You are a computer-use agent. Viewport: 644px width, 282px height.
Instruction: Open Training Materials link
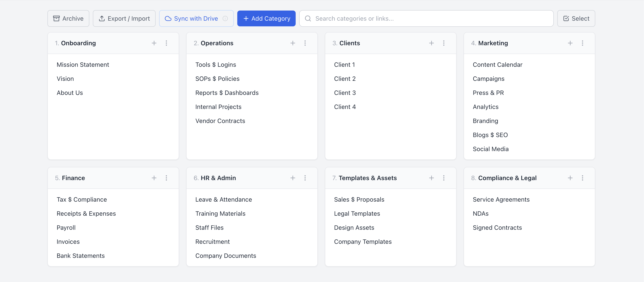pyautogui.click(x=221, y=213)
